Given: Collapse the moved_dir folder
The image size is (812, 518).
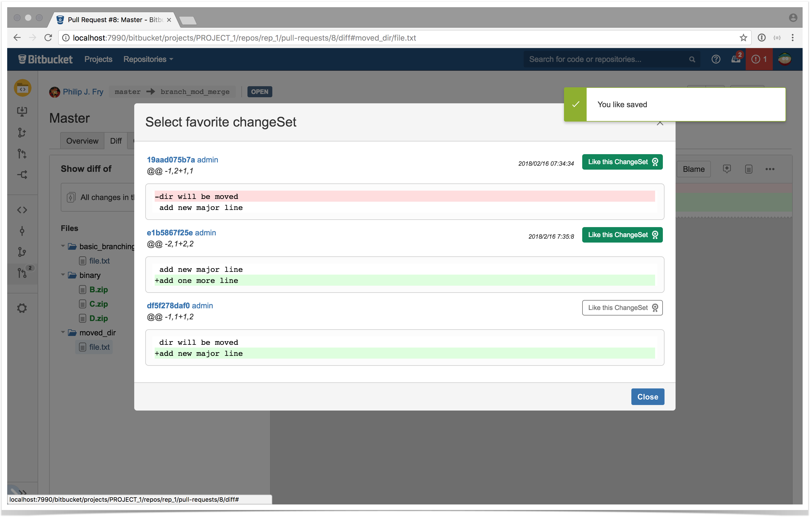Looking at the screenshot, I should coord(63,333).
